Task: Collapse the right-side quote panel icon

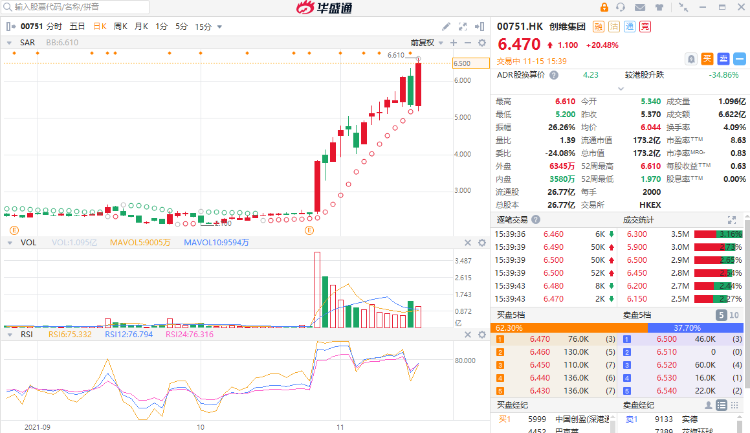Action: click(x=479, y=26)
